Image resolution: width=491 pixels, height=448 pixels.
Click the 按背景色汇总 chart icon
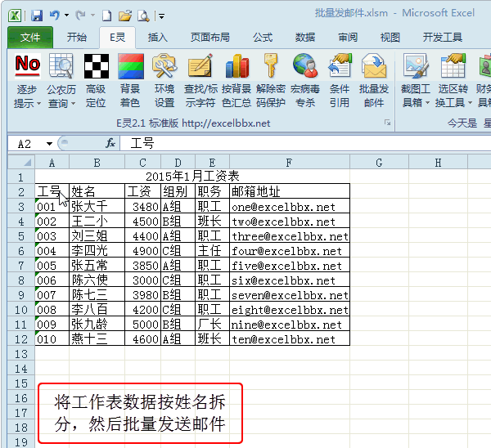[237, 65]
